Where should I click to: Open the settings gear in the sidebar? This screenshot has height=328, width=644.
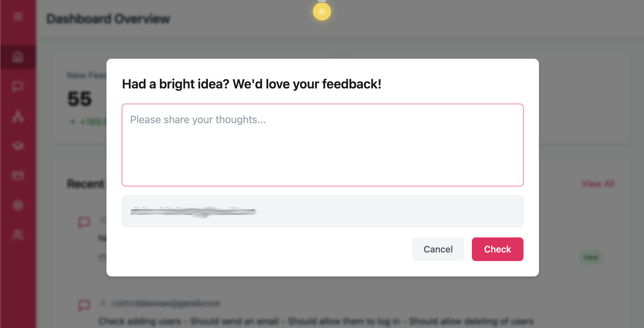point(18,205)
